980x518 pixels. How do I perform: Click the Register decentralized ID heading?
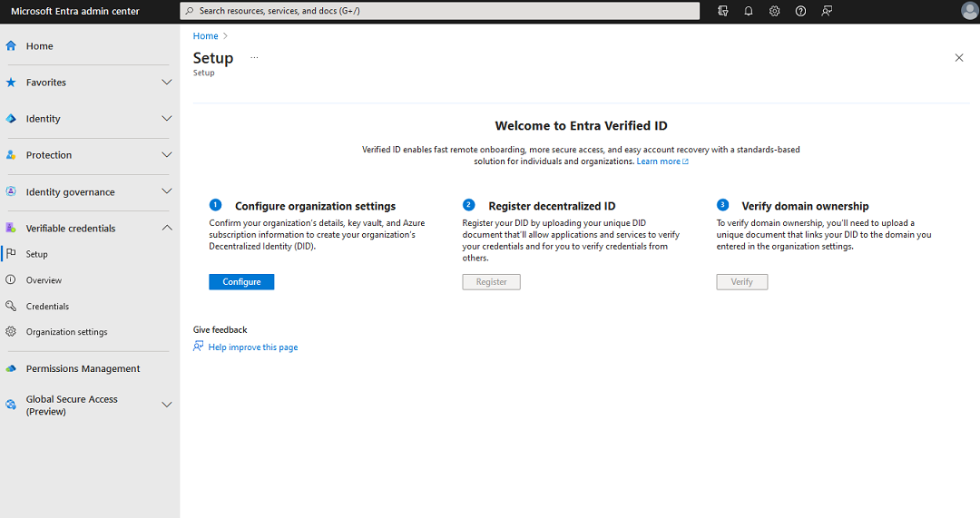[552, 206]
